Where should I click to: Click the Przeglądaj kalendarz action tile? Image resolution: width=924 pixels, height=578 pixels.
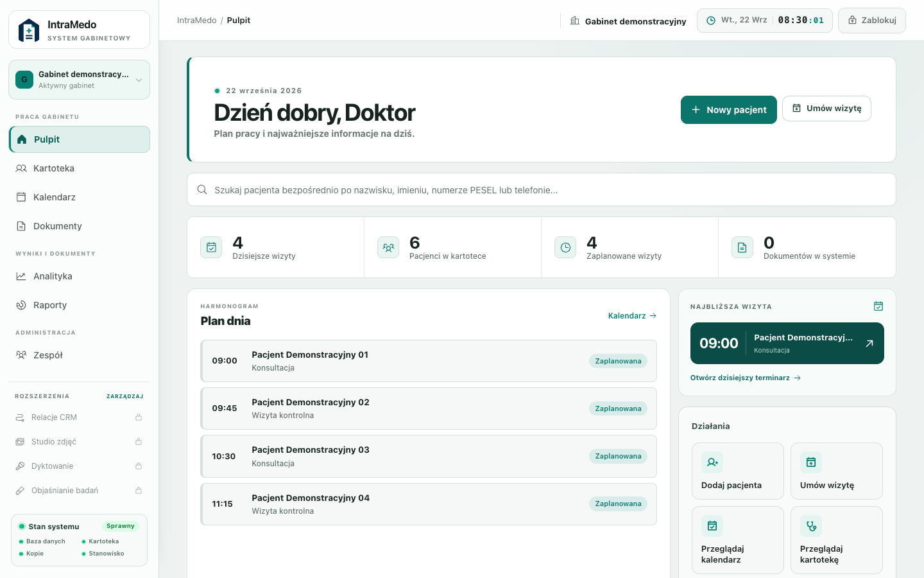point(738,540)
